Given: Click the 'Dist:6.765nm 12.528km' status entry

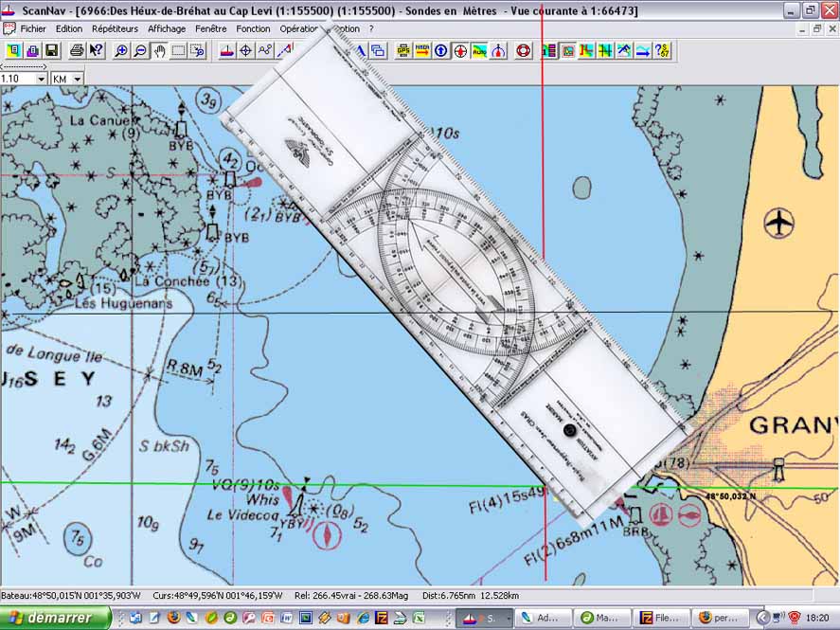Looking at the screenshot, I should pos(471,595).
